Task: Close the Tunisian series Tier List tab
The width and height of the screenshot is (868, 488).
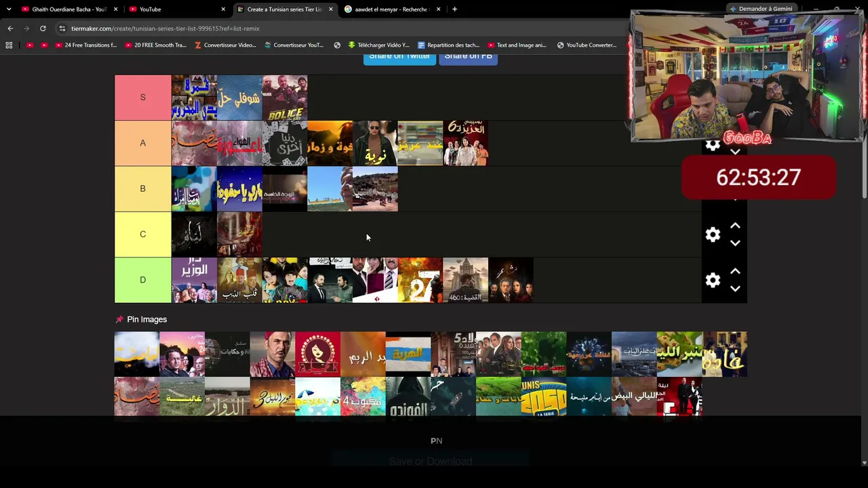Action: 331,9
